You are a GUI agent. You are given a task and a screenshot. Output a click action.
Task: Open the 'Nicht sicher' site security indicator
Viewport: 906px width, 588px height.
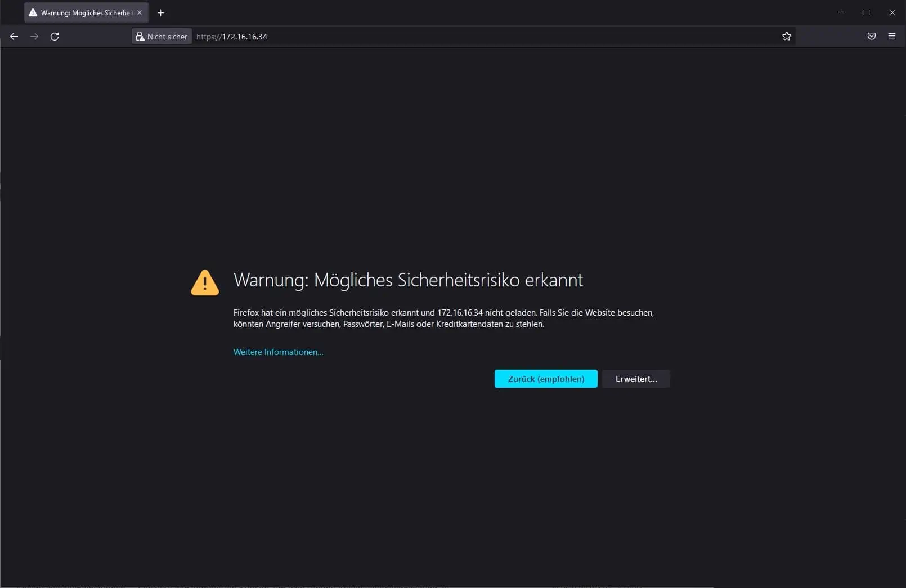pos(162,37)
